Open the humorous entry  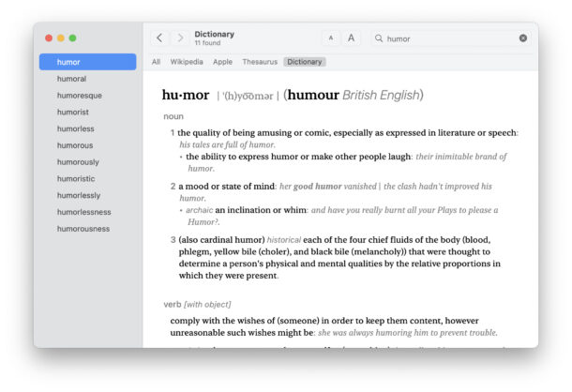pos(75,145)
